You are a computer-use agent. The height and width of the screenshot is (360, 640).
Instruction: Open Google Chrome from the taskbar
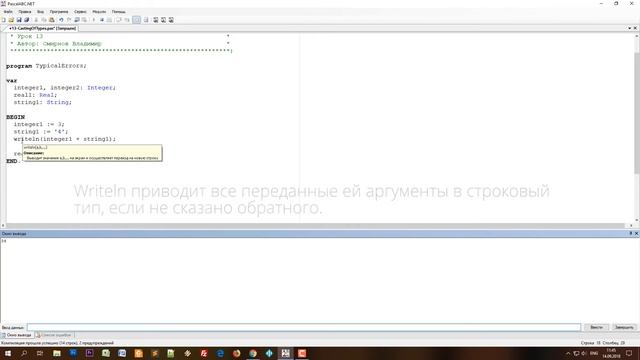[253, 353]
